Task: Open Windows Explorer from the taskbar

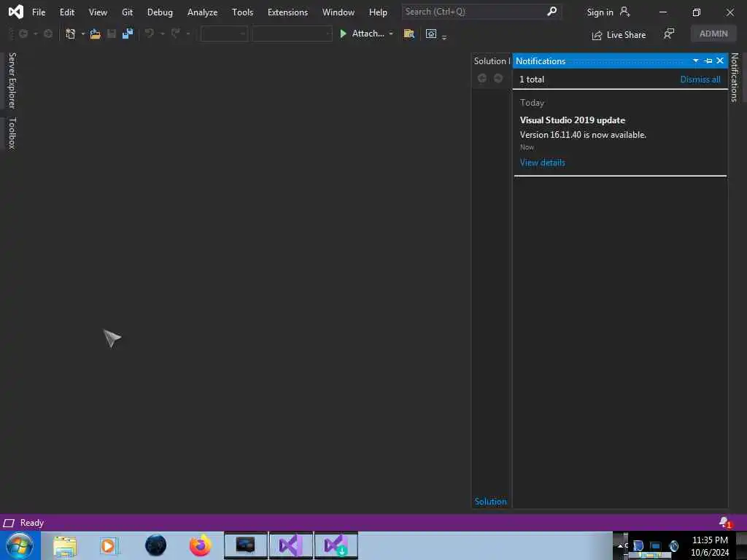Action: tap(65, 545)
